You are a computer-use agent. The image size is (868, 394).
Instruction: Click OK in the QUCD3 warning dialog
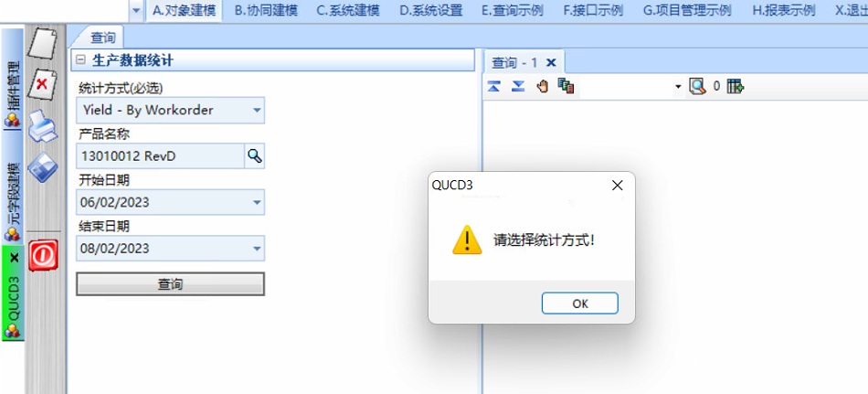tap(579, 303)
